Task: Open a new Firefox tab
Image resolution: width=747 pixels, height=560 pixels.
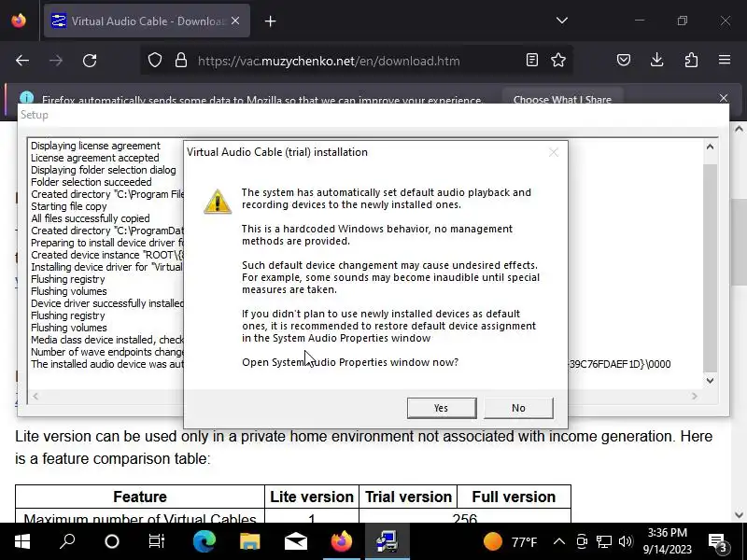Action: pyautogui.click(x=270, y=21)
